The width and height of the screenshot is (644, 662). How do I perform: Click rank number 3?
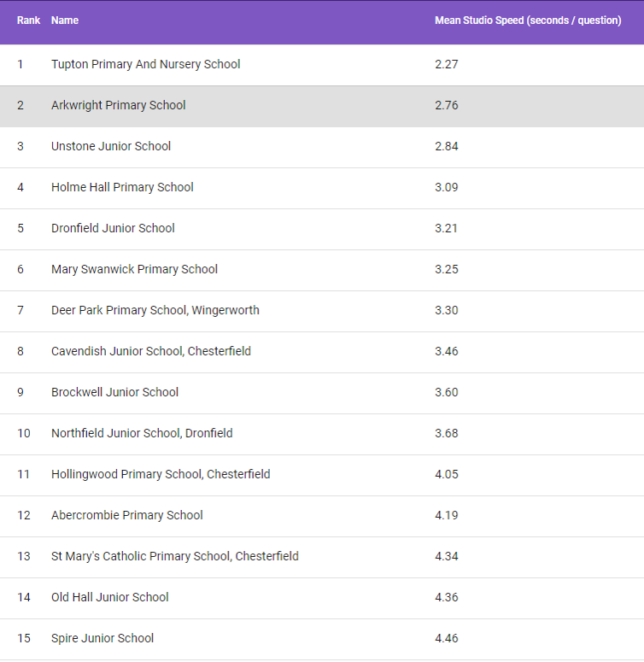[x=20, y=146]
